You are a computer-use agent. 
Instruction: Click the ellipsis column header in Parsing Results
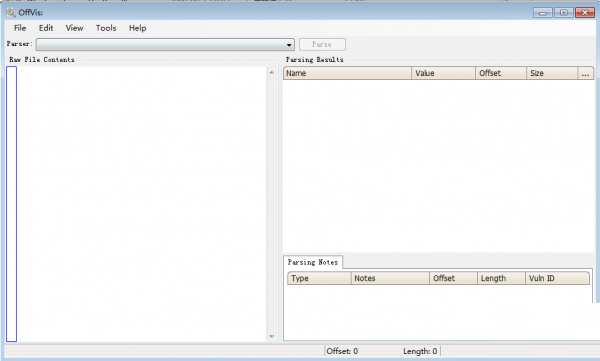tap(585, 73)
